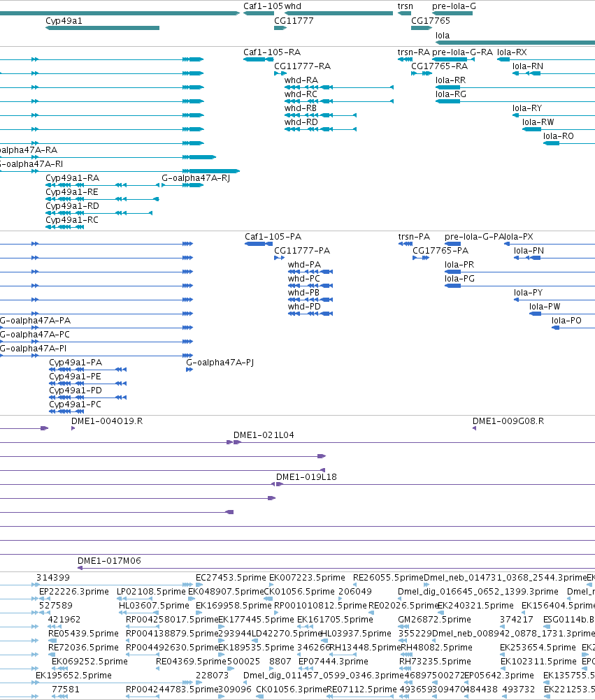
Task: Select protein lola-PR
Action: (519, 272)
